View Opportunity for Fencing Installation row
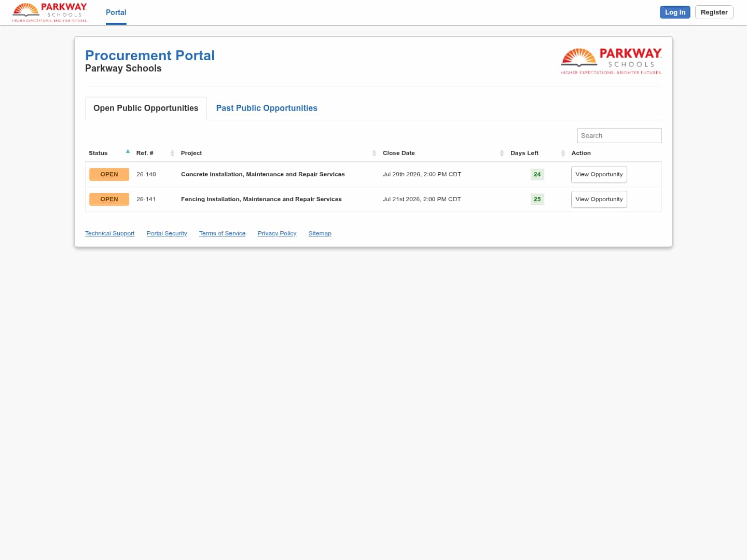The width and height of the screenshot is (747, 560). click(599, 200)
